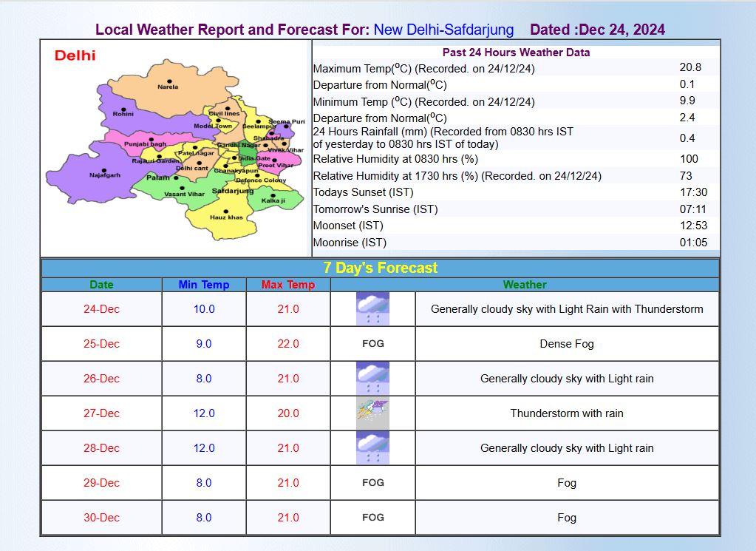Click the Weather column header
The image size is (756, 551).
[x=525, y=285]
